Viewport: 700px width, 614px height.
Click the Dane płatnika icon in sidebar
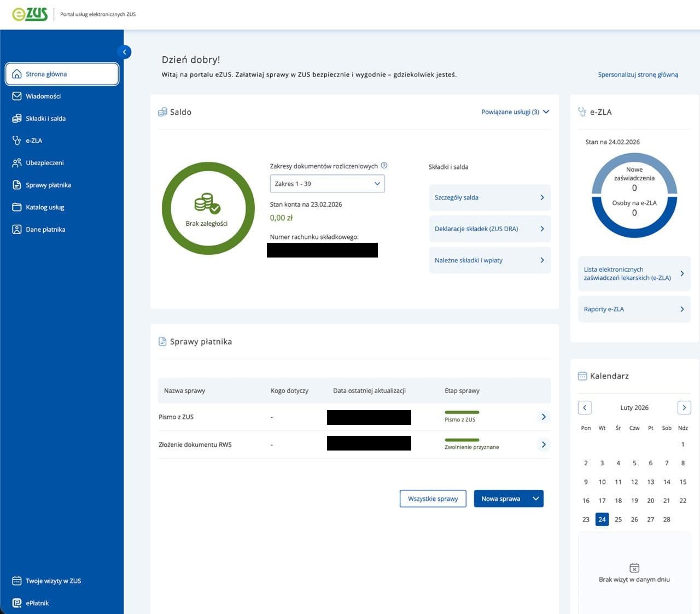tap(17, 229)
